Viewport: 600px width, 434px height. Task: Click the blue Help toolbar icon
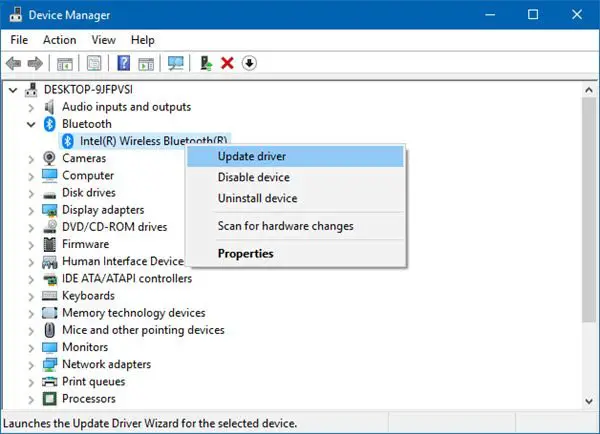124,63
